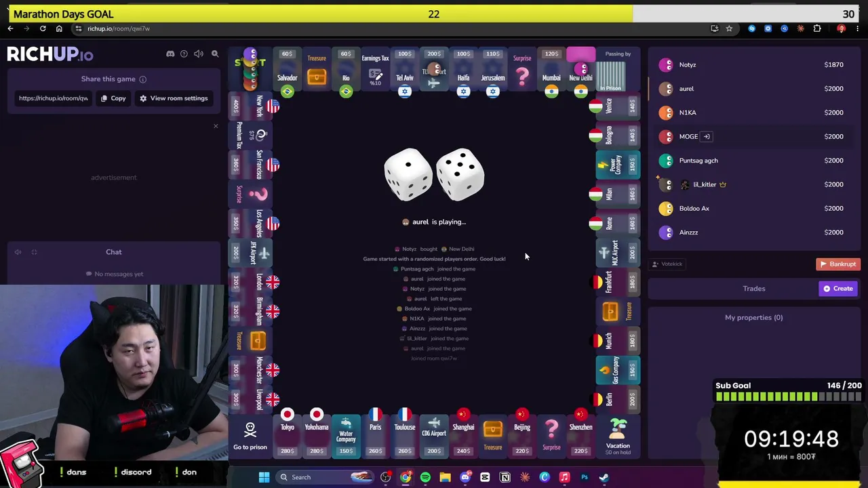Open File Explorer from the taskbar
Image resolution: width=868 pixels, height=488 pixels.
(x=445, y=477)
